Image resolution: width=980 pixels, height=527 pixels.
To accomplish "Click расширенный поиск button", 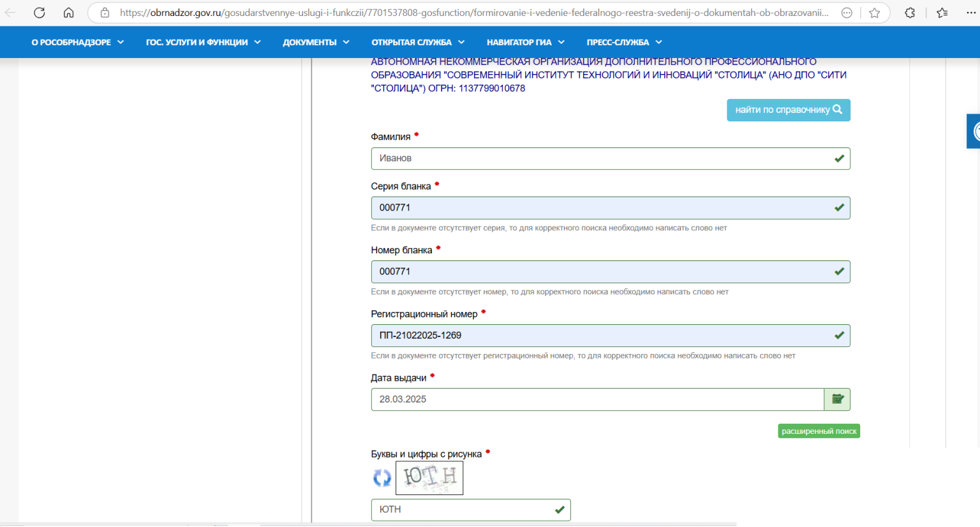I will point(819,431).
